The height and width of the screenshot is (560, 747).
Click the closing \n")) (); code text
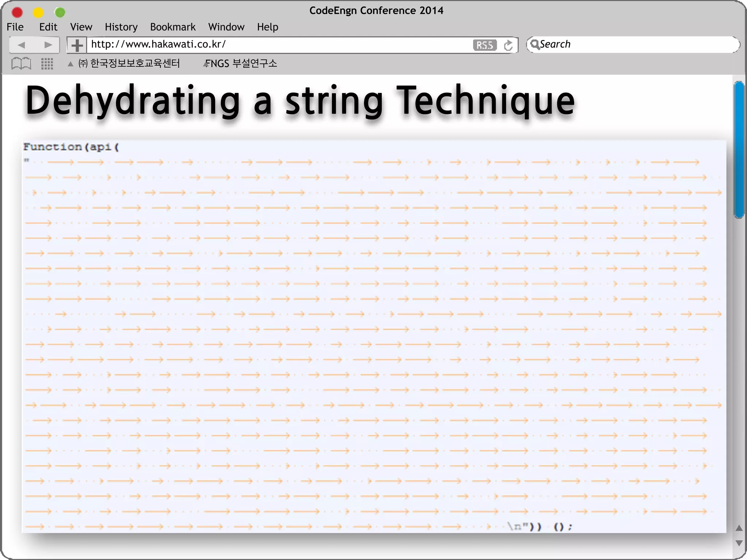click(x=540, y=527)
